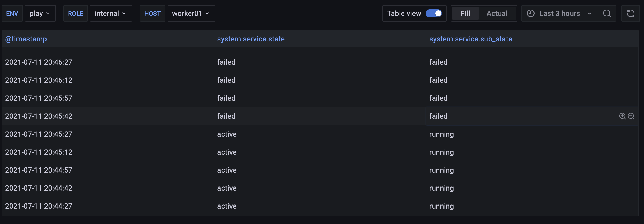
Task: Select timestamp 2021-07-11 20:44:27 cell
Action: pos(108,204)
